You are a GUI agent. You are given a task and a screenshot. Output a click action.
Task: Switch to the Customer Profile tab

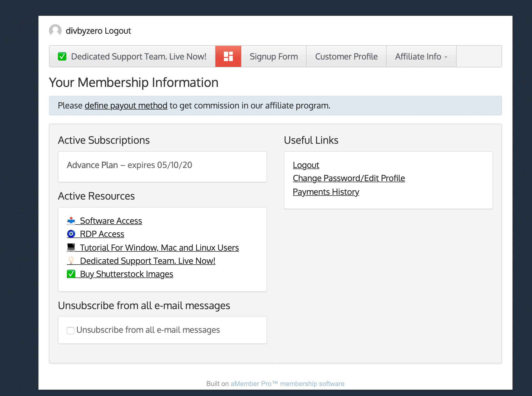(x=347, y=56)
